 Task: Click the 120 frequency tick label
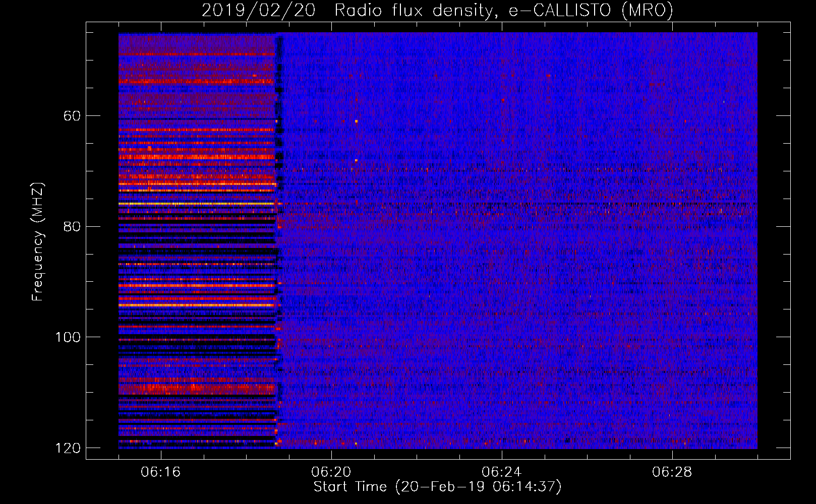[68, 448]
